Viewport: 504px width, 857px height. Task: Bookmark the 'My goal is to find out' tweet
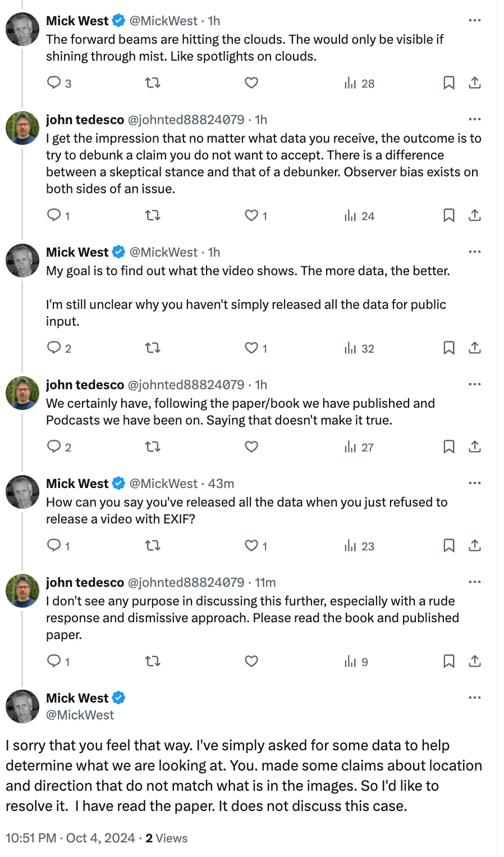[448, 348]
